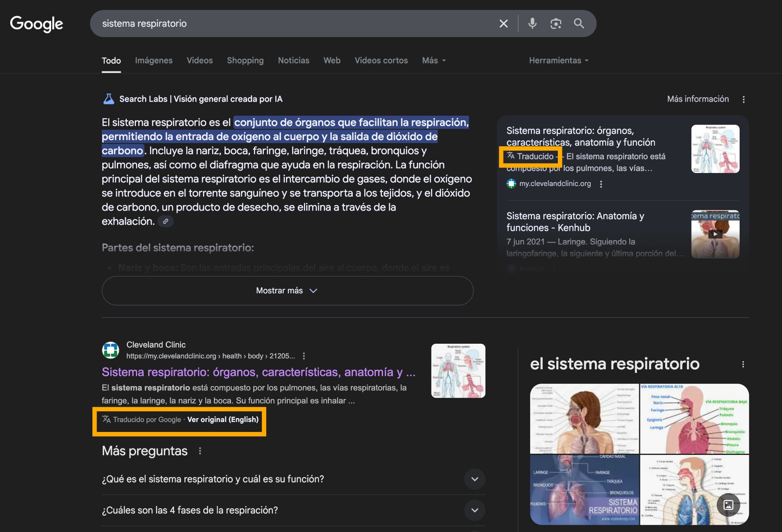Image resolution: width=782 pixels, height=532 pixels.
Task: Switch to Imágenes tab
Action: point(153,60)
